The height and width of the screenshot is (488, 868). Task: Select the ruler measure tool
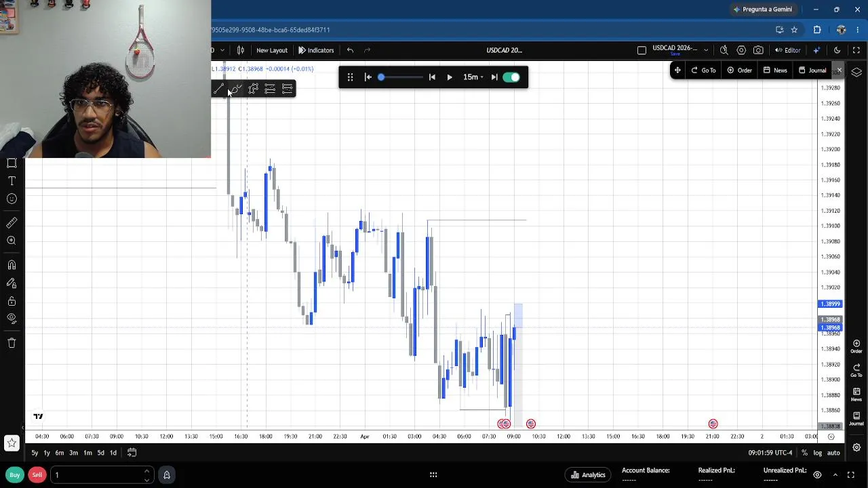pyautogui.click(x=12, y=223)
